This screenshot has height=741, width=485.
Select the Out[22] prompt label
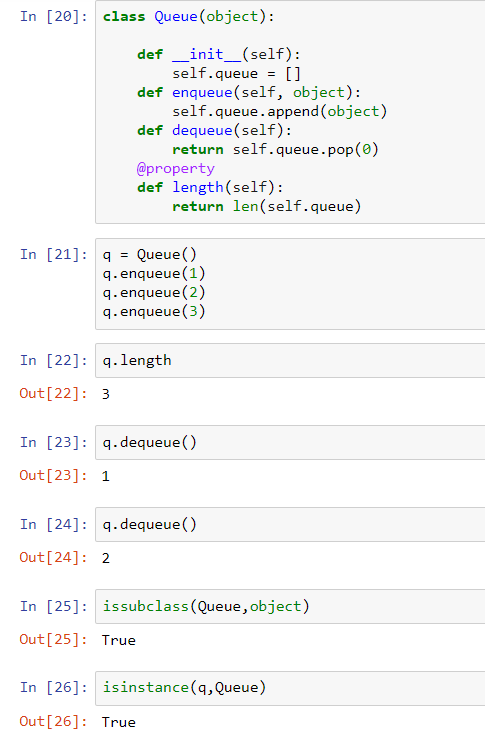(x=53, y=393)
